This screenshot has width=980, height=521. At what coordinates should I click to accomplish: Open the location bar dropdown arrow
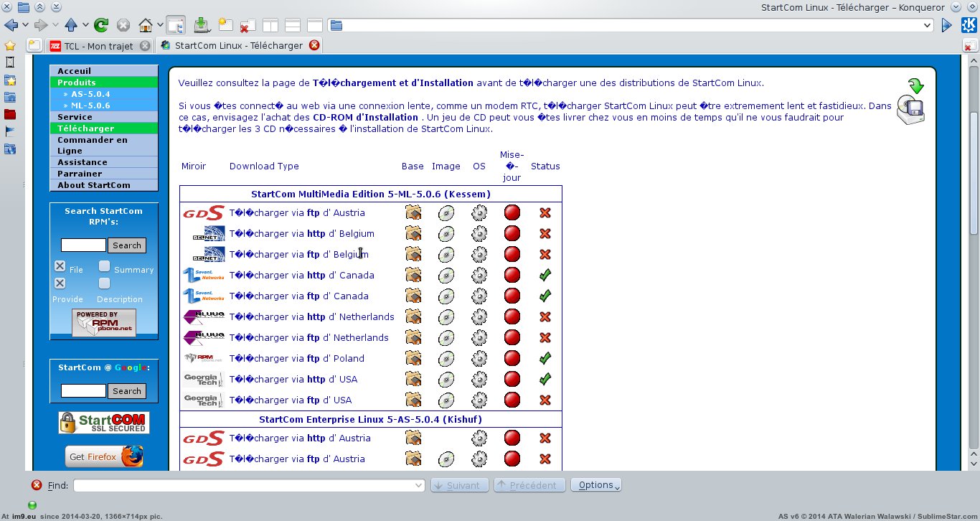[927, 25]
